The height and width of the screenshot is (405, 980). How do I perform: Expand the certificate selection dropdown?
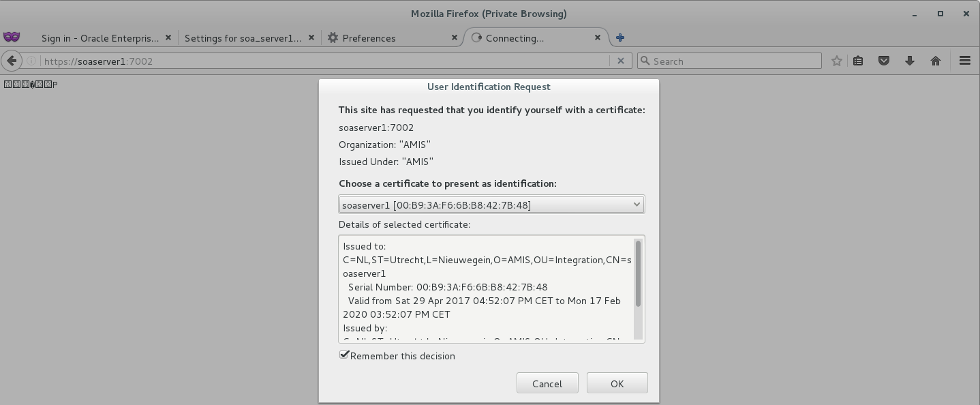[491, 205]
